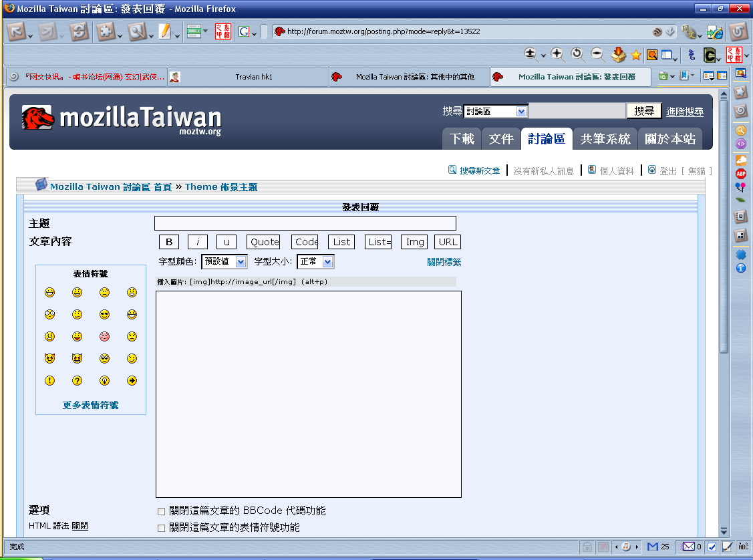Click the Code BBCode button
Screen dimensions: 753x560
(305, 242)
